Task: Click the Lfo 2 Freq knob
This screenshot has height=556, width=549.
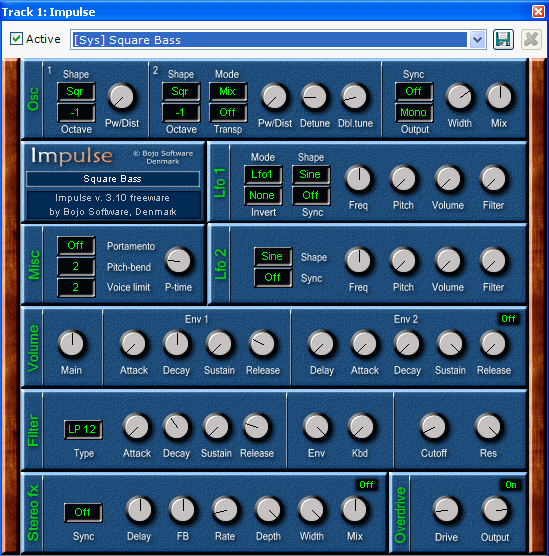Action: [x=359, y=261]
